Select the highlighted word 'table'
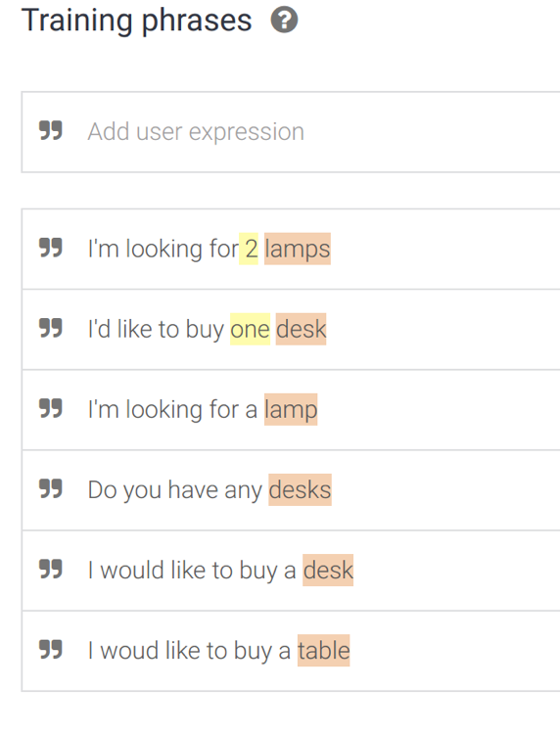The image size is (560, 734). coord(323,650)
